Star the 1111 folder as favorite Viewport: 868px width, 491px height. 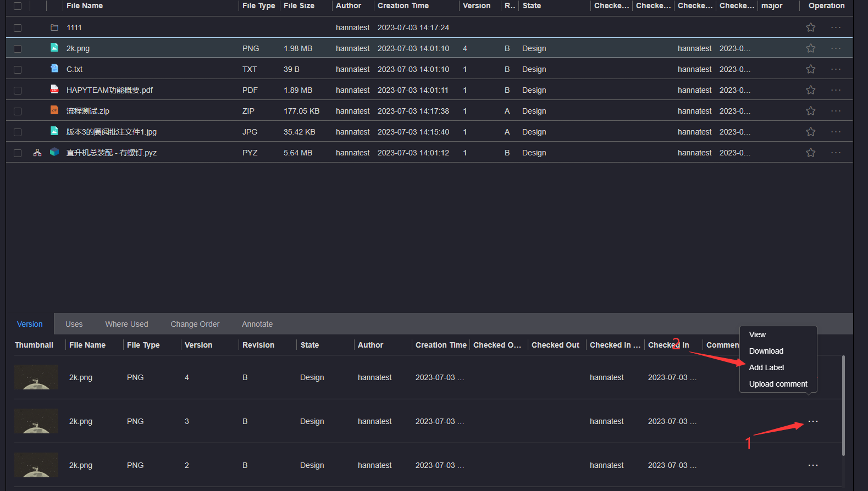click(x=810, y=27)
